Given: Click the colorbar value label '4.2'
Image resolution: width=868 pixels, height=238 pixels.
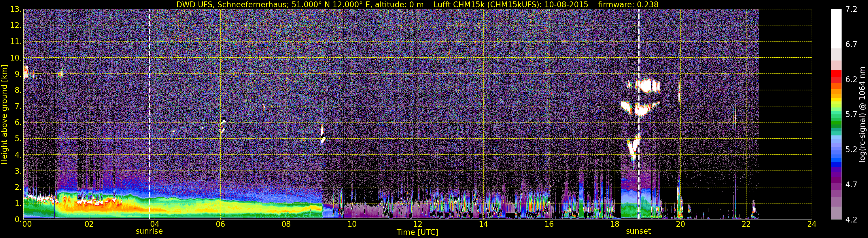Looking at the screenshot, I should pyautogui.click(x=851, y=220).
